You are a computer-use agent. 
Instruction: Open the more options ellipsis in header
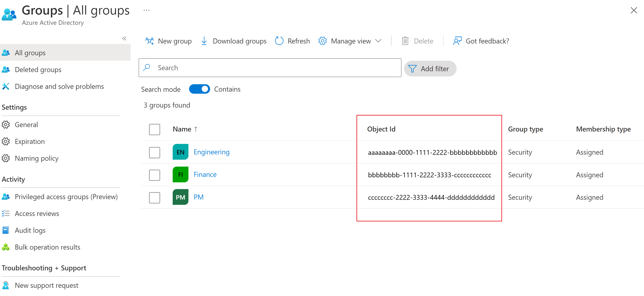click(x=147, y=11)
